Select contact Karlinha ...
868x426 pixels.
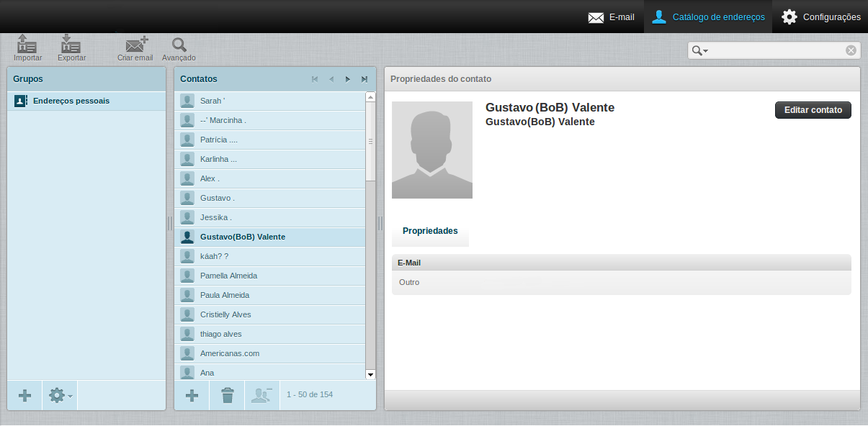pos(270,159)
